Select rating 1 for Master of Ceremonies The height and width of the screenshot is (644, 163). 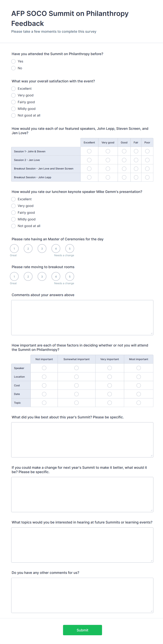tap(14, 249)
